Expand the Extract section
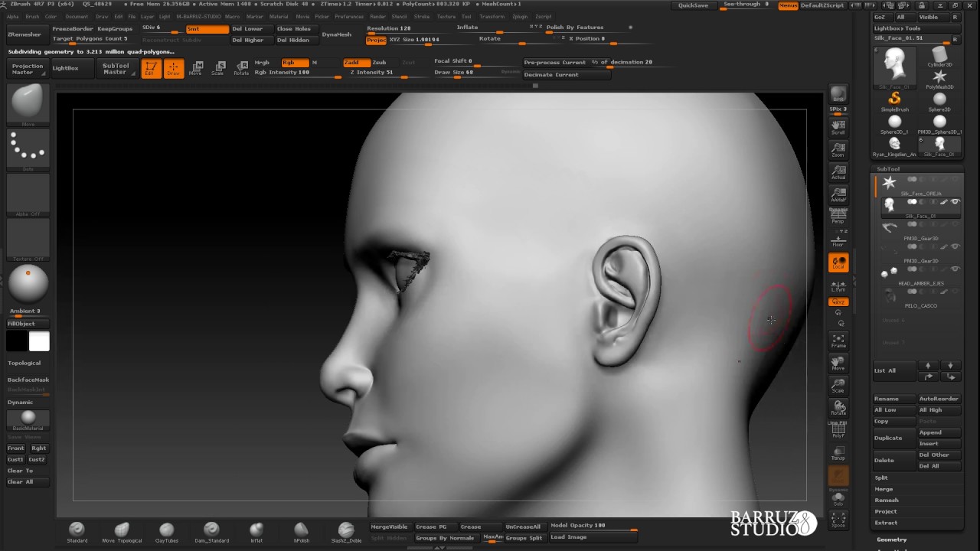This screenshot has height=551, width=980. point(886,523)
